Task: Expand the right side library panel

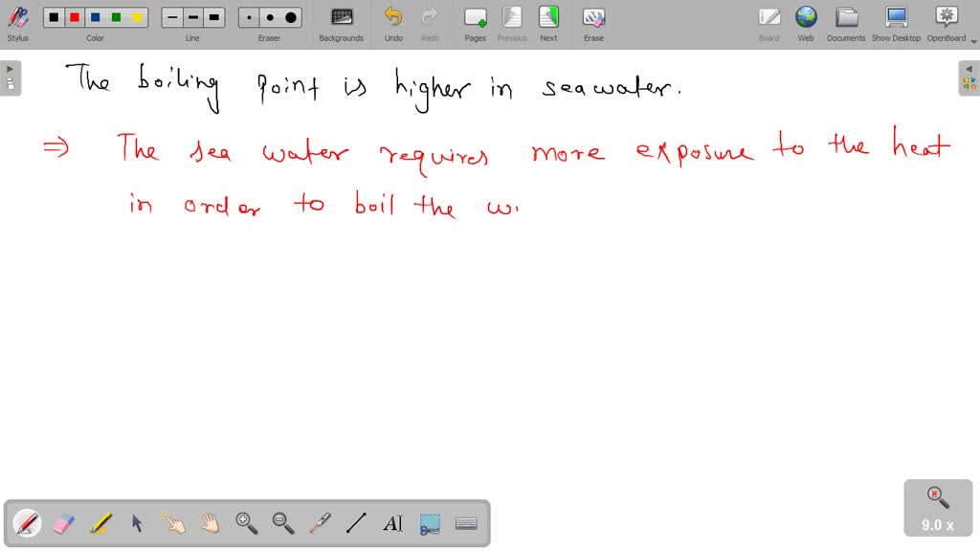Action: (969, 78)
